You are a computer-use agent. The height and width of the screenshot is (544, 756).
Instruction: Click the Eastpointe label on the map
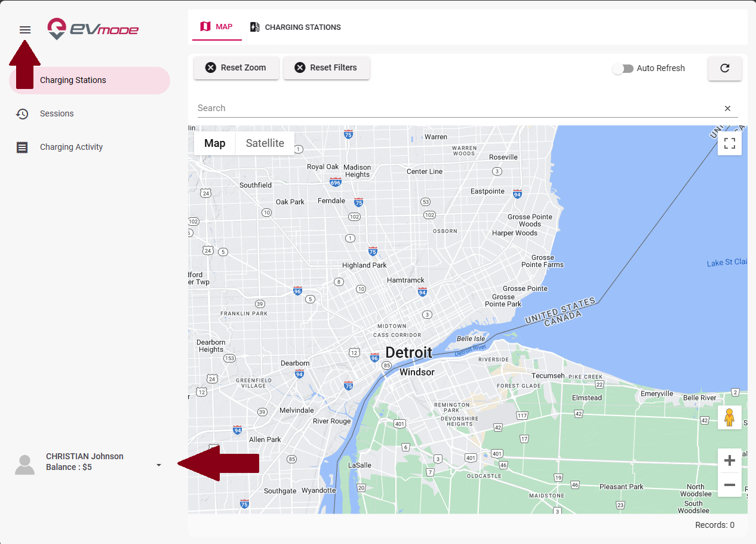pyautogui.click(x=487, y=192)
